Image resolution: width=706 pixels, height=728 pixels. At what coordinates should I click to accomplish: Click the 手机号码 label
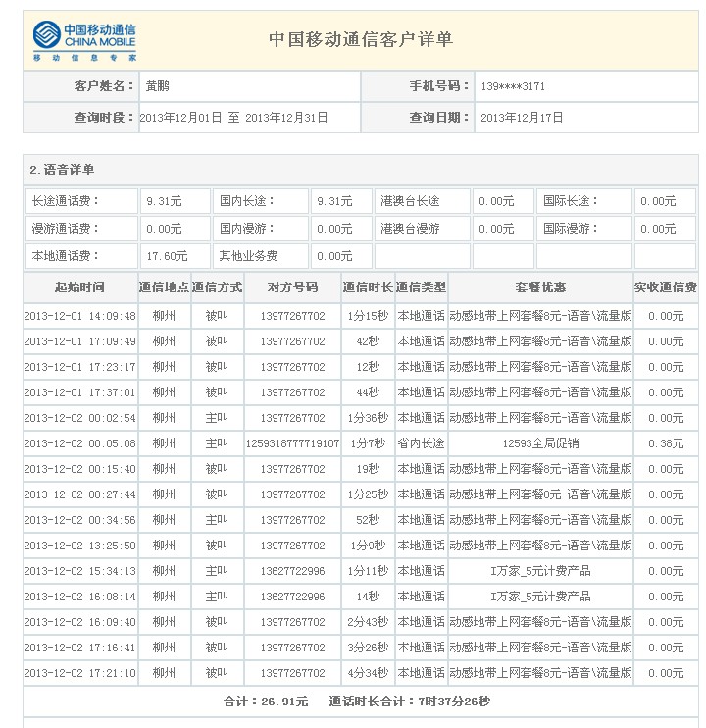tap(439, 86)
